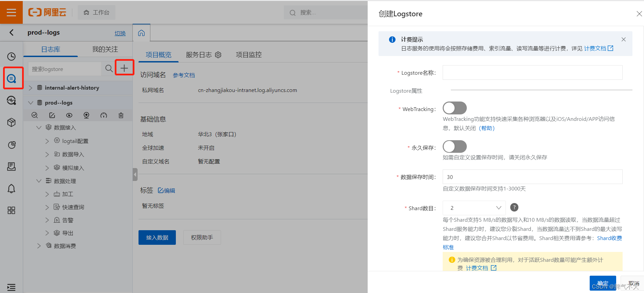Expand the 模拟接入 node
This screenshot has width=644, height=293.
coord(47,168)
